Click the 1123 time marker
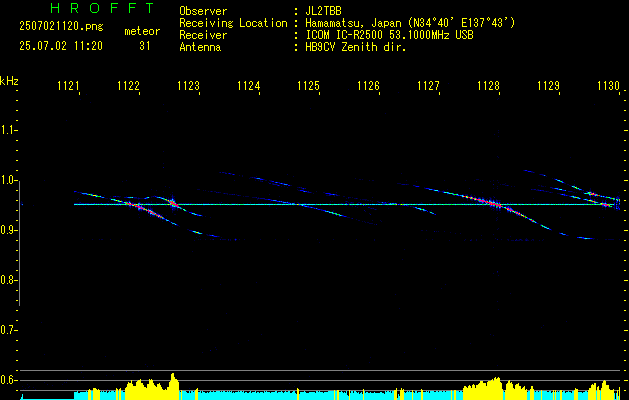The width and height of the screenshot is (629, 400). (x=188, y=86)
